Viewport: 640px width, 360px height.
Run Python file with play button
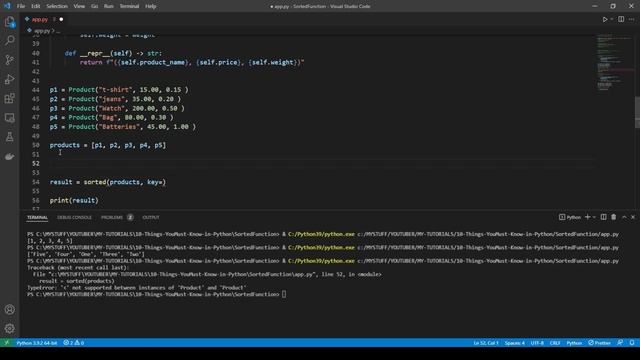(604, 19)
